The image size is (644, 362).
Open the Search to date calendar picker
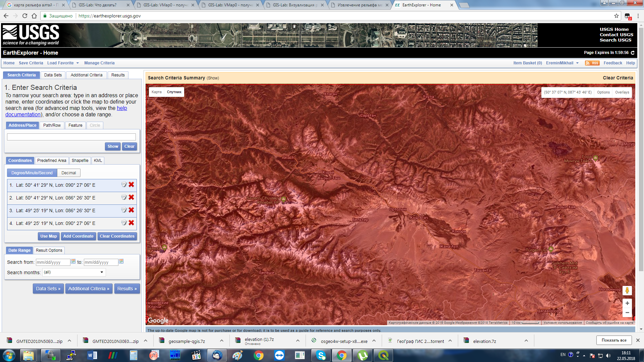click(x=121, y=261)
